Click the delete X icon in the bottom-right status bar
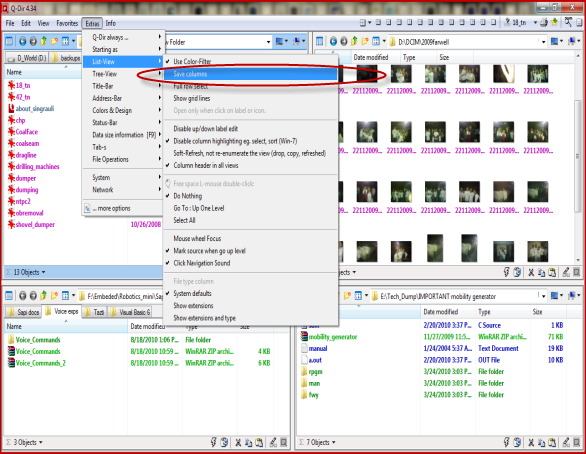Viewport: 586px width, 454px height. pyautogui.click(x=531, y=443)
